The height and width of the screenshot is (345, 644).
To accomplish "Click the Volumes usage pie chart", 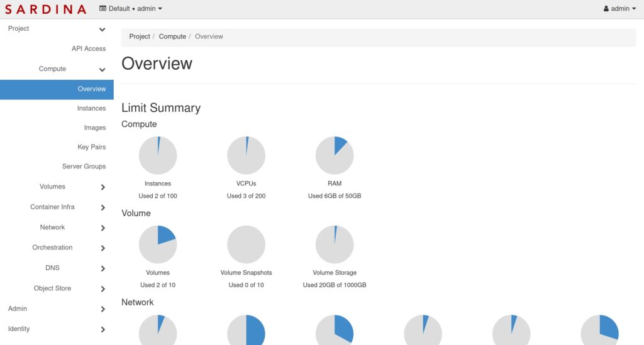I will pos(158,244).
